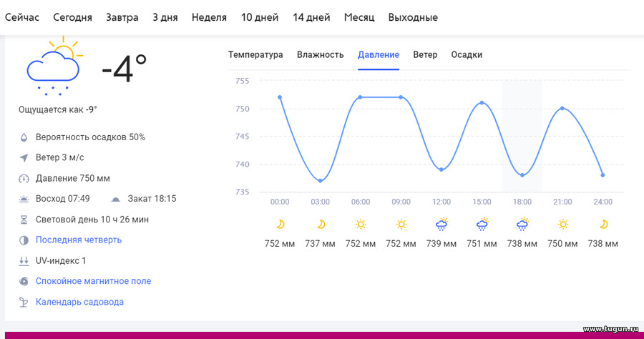Click the UV-индекс 1 text
Screen dimensions: 644x339
pos(61,260)
